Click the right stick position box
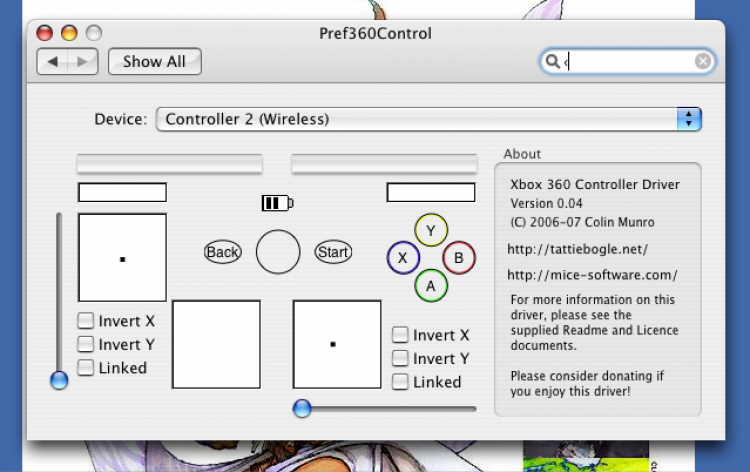 [337, 344]
